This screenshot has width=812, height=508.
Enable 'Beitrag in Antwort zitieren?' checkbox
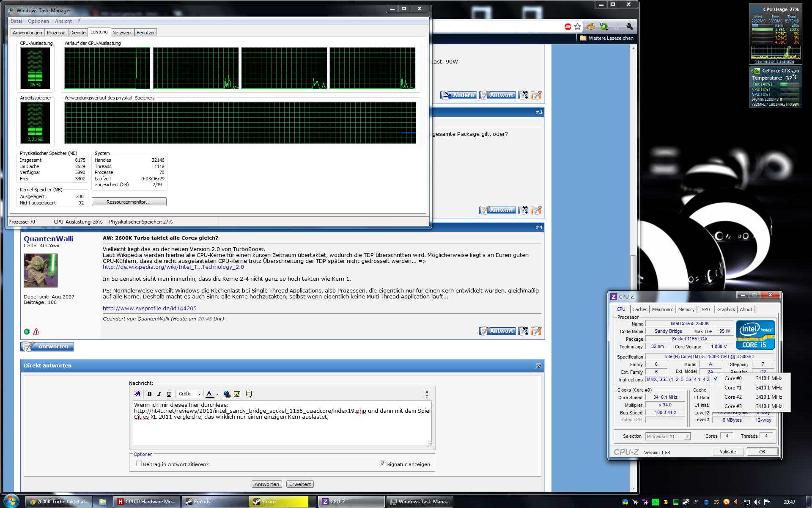click(139, 464)
